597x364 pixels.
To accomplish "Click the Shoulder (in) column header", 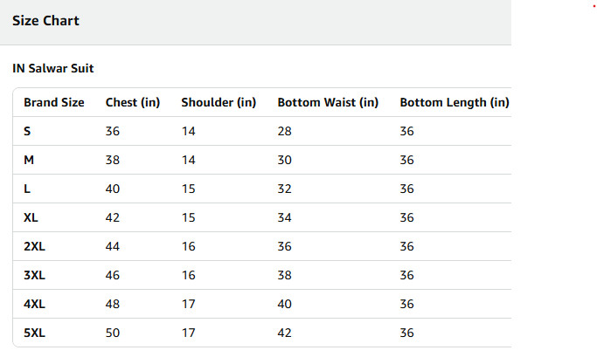I will tap(219, 102).
